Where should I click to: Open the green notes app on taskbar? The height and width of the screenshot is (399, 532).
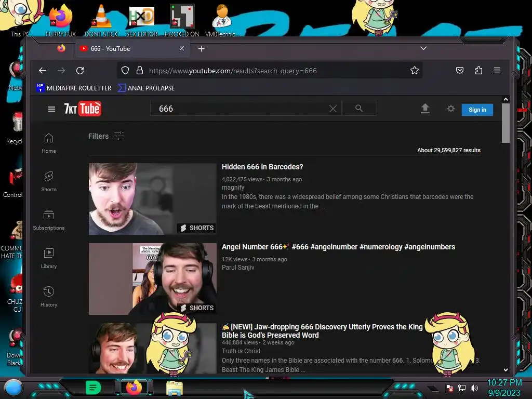93,388
